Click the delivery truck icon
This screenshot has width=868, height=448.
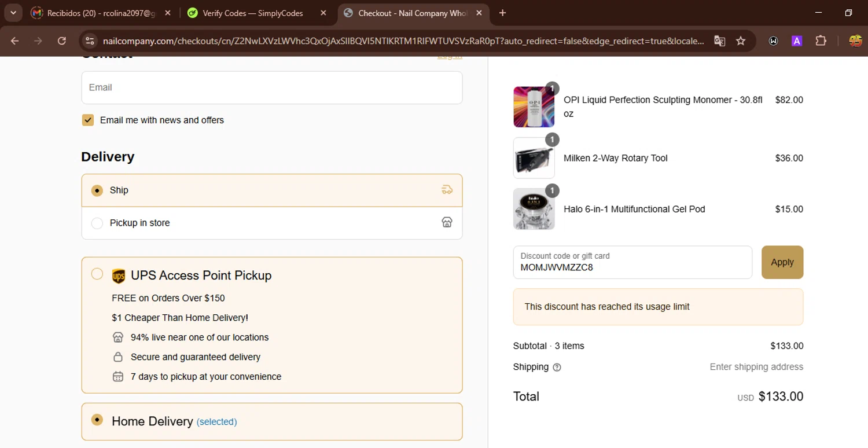pos(447,190)
